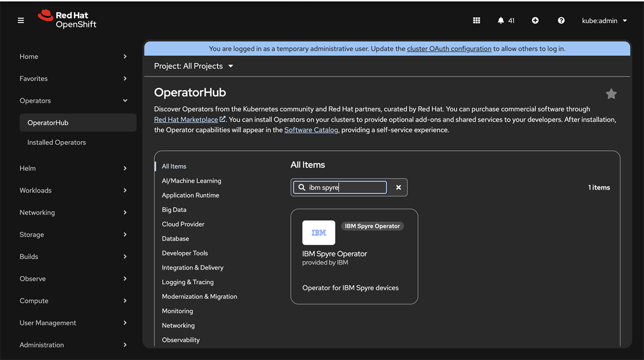The height and width of the screenshot is (360, 644).
Task: Expand the Workloads navigation section
Action: point(74,190)
